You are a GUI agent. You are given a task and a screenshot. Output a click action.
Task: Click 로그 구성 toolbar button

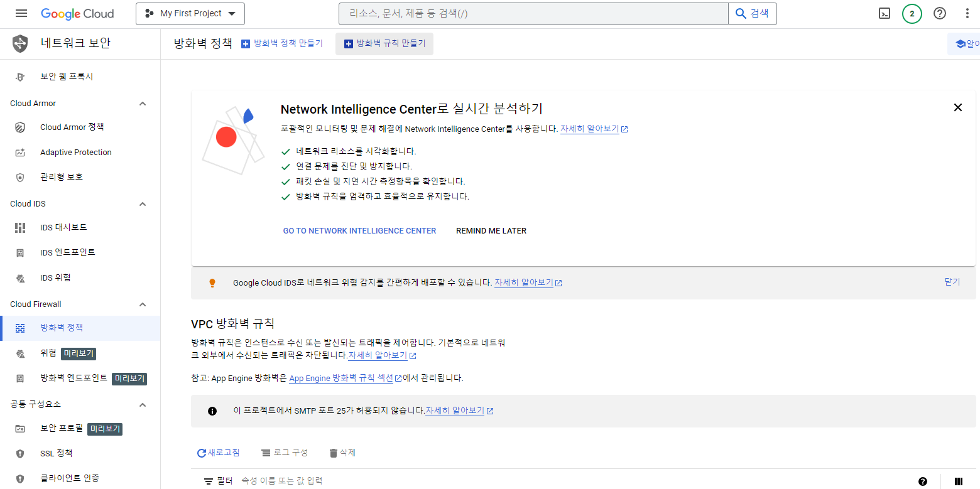point(285,453)
